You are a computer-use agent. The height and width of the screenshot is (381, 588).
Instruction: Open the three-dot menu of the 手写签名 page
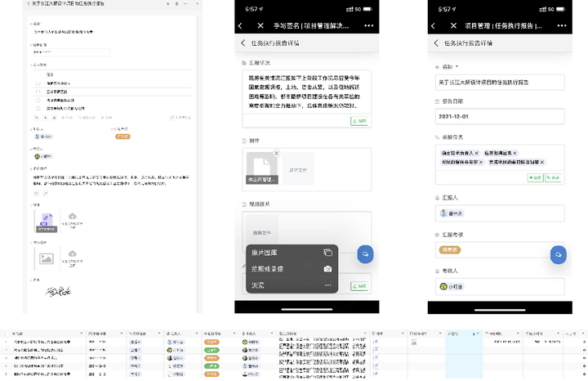[368, 25]
